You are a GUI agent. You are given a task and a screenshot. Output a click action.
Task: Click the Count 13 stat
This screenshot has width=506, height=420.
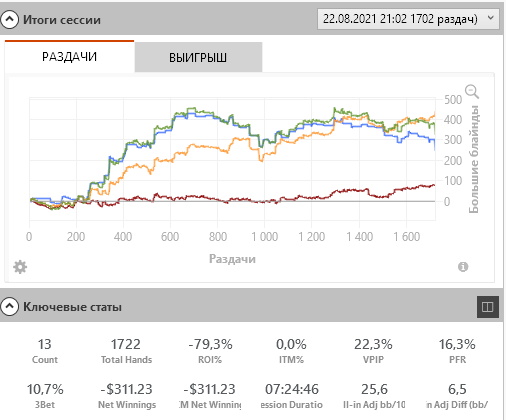coord(45,351)
